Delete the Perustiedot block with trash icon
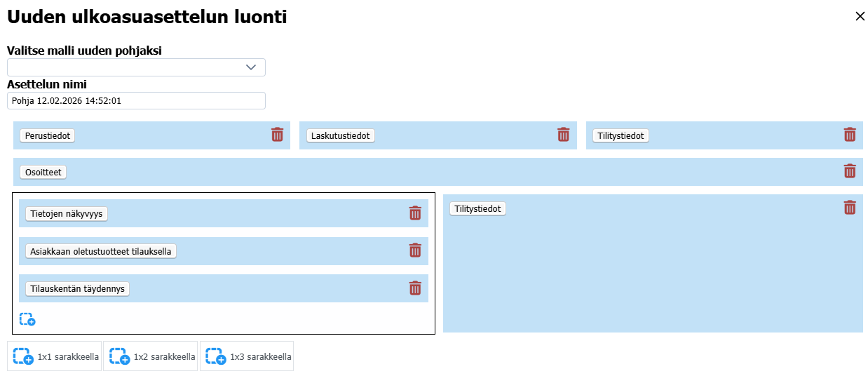The image size is (868, 376). (277, 135)
